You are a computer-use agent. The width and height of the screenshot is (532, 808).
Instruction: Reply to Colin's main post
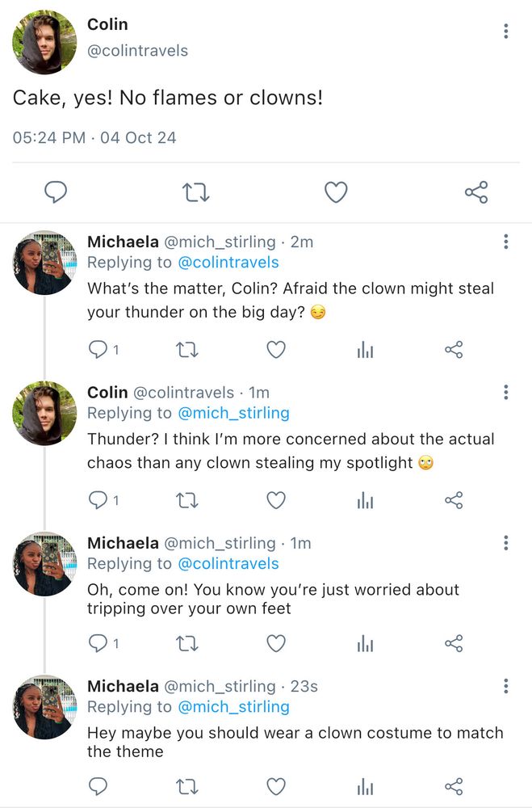point(55,192)
